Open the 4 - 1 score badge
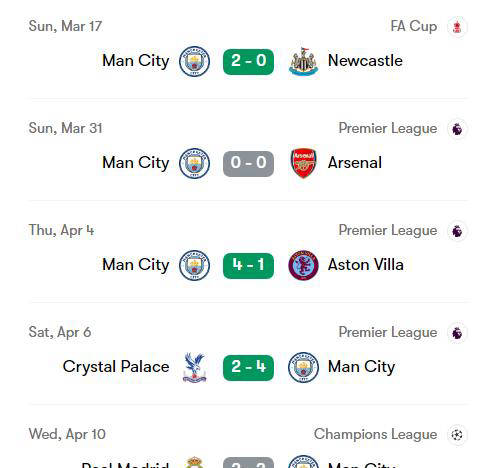 [x=248, y=266]
